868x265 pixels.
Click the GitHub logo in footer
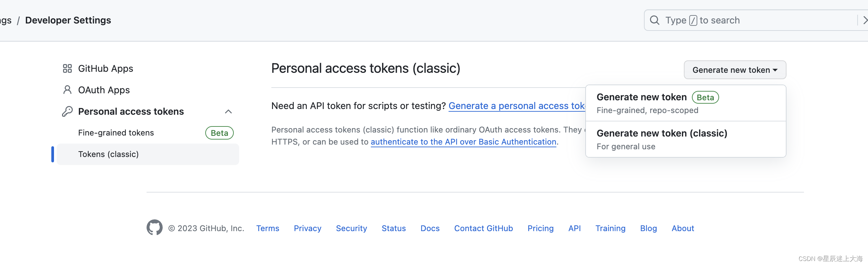tap(154, 227)
